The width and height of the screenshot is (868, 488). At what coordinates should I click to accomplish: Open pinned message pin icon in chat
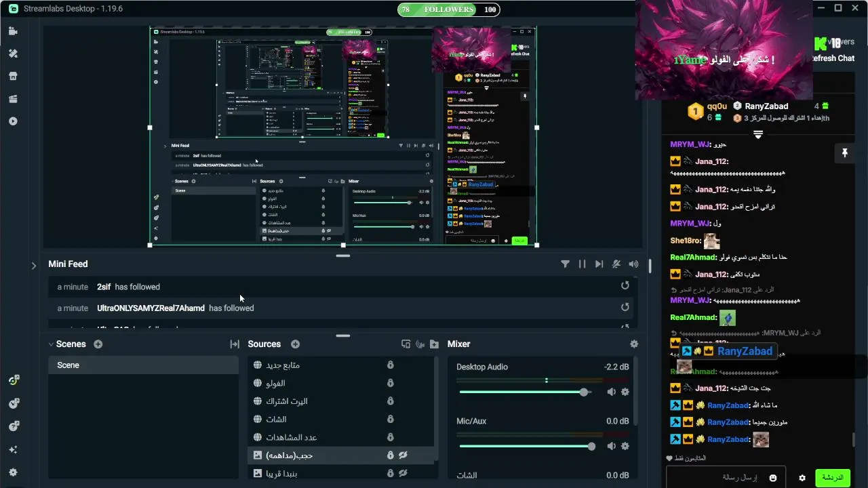click(844, 153)
